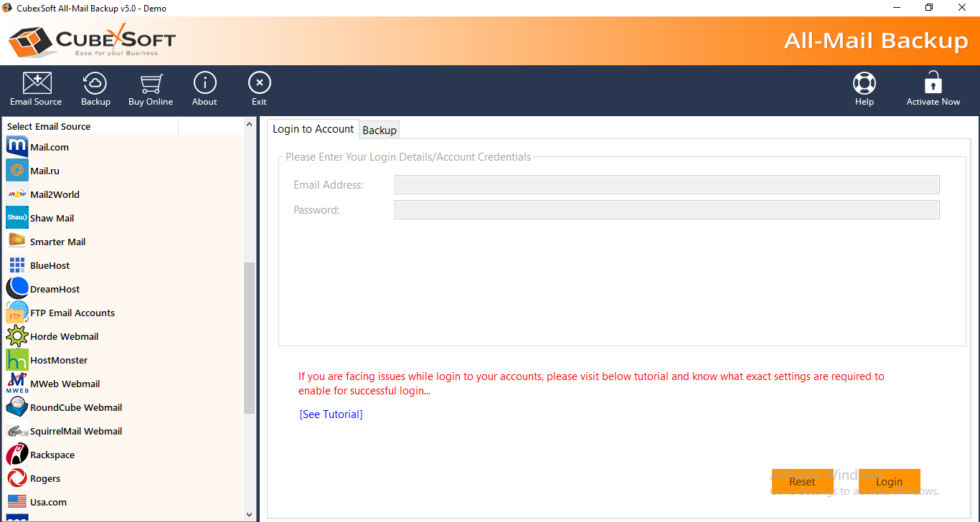Switch to the Backup tab
The image size is (980, 522).
pos(380,130)
